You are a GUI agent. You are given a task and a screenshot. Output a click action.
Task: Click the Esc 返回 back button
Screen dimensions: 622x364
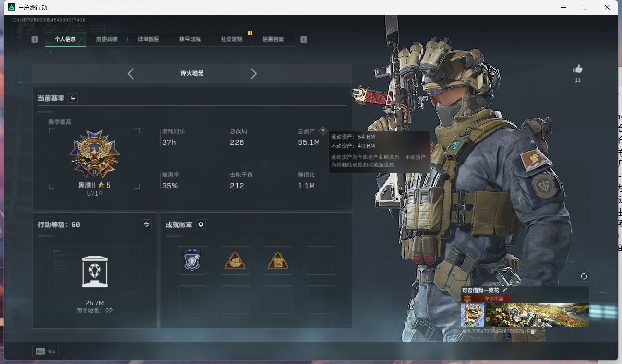pos(46,351)
